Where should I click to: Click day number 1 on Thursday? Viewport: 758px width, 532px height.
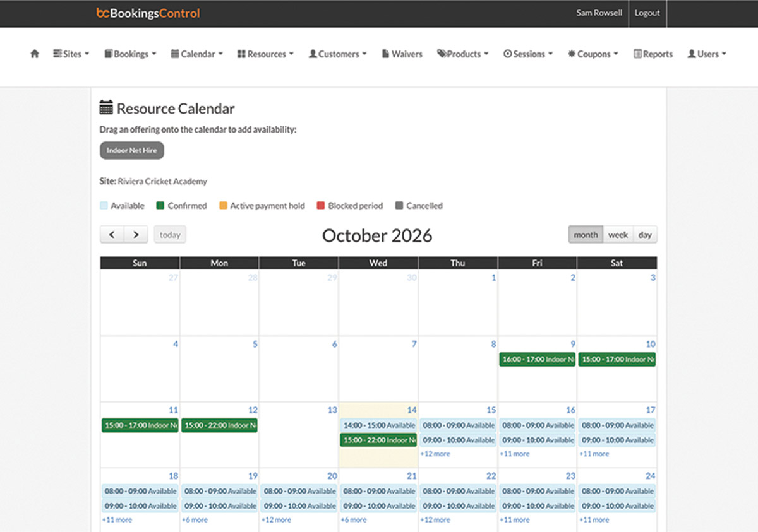pos(493,278)
